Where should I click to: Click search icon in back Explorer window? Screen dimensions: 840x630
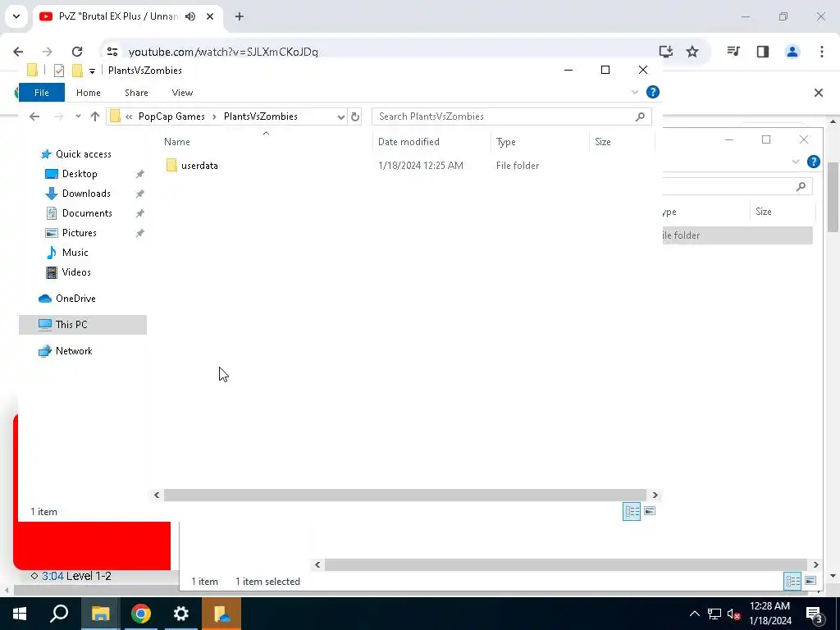pos(801,186)
